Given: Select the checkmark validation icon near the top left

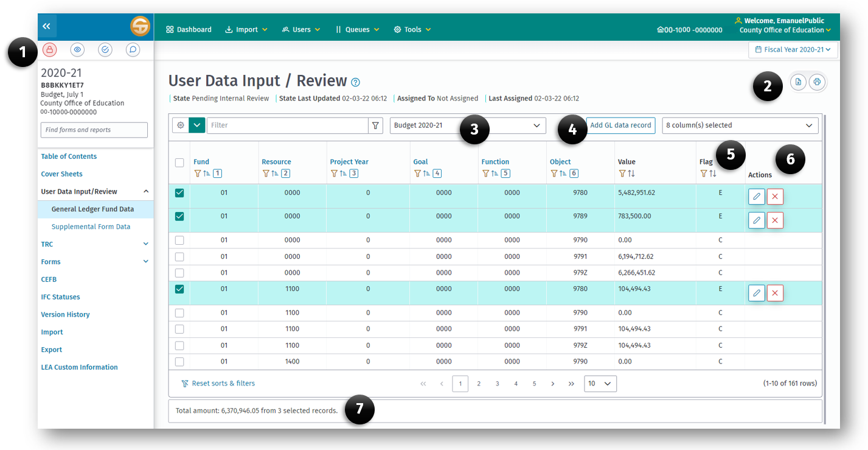Looking at the screenshot, I should click(x=105, y=49).
